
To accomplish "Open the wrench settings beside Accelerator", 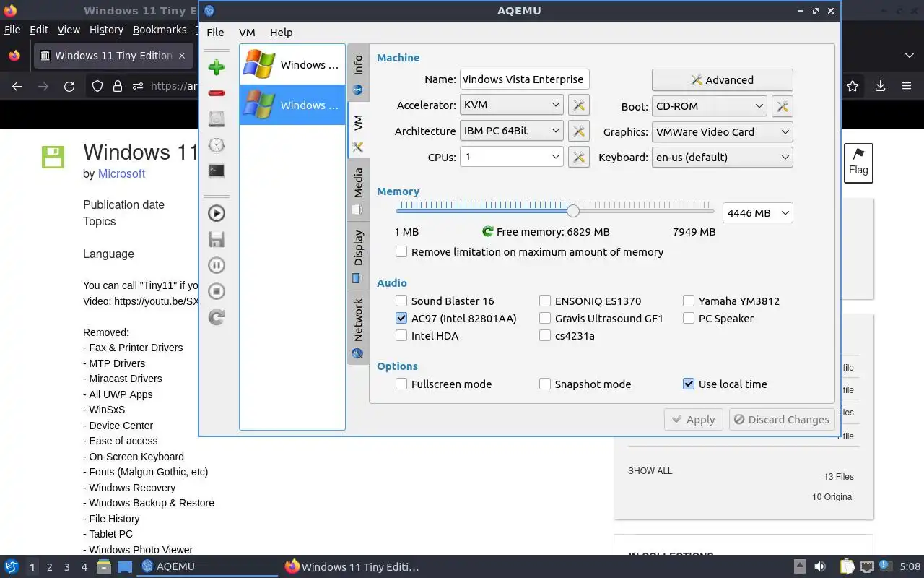I will coord(578,105).
